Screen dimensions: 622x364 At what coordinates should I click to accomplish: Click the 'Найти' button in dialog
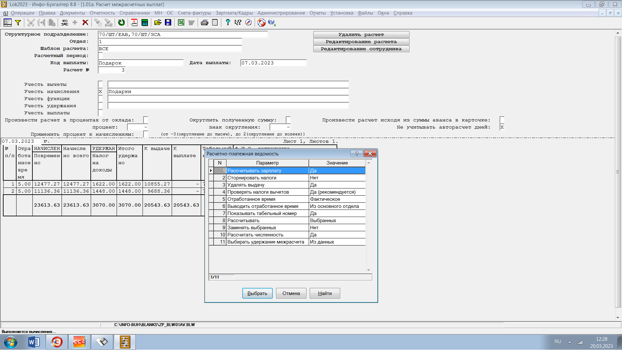[x=325, y=293]
